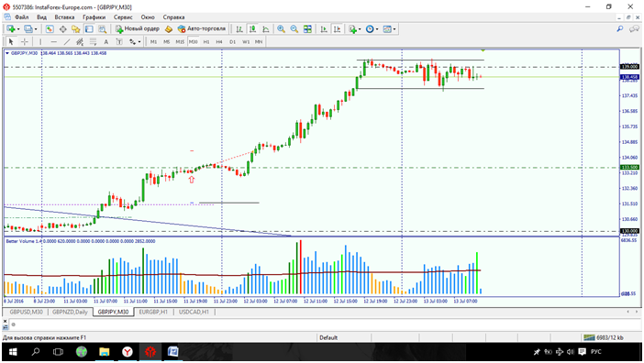Select the Crosshair tool

(24, 41)
